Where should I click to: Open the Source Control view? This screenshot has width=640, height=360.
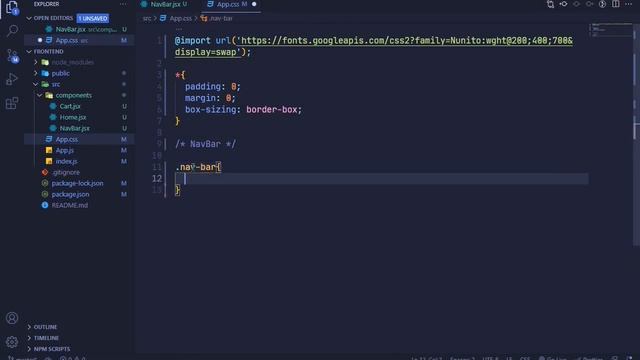(x=12, y=55)
